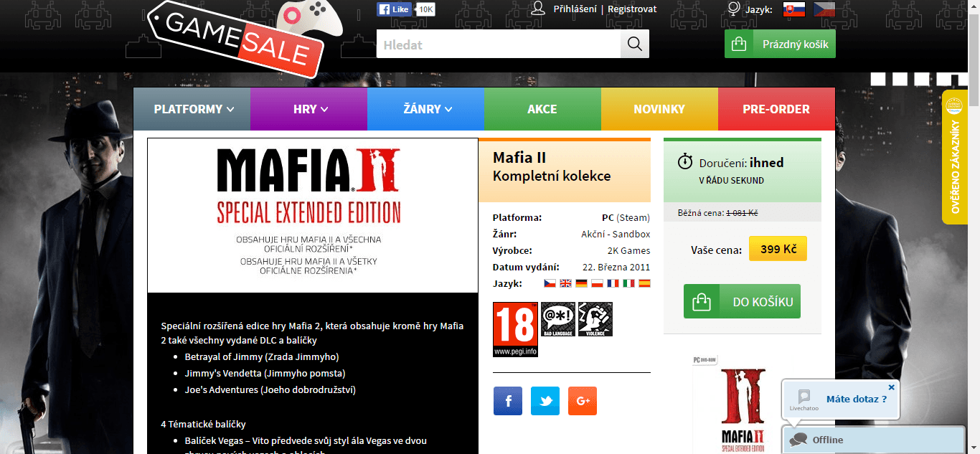980x454 pixels.
Task: Open the PRE-ORDER tab
Action: click(x=776, y=109)
